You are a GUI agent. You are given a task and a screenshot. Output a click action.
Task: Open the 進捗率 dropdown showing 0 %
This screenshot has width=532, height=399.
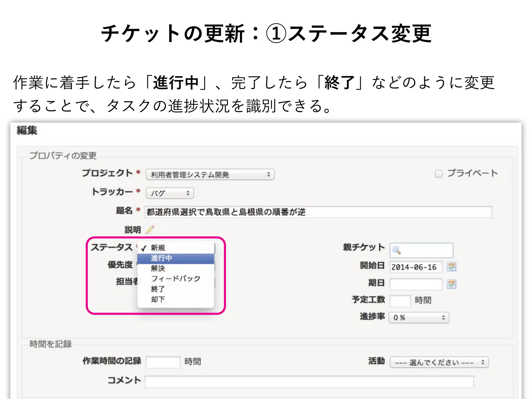coord(419,317)
